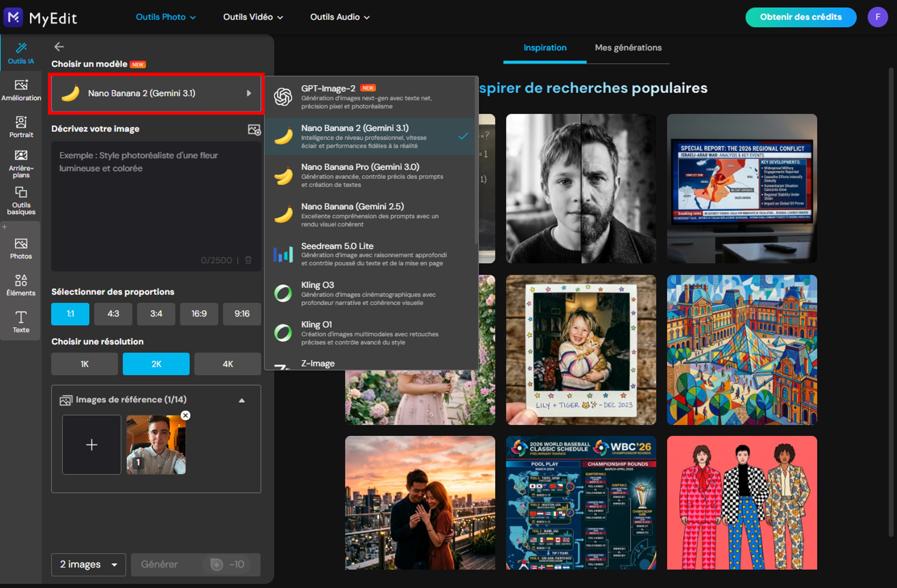897x588 pixels.
Task: Go back with the left arrow icon
Action: [59, 47]
